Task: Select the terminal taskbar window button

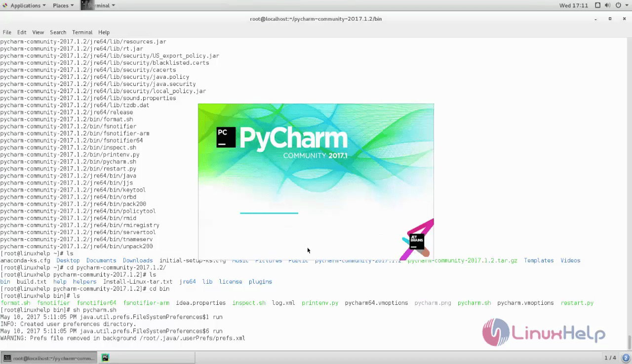Action: tap(48, 358)
